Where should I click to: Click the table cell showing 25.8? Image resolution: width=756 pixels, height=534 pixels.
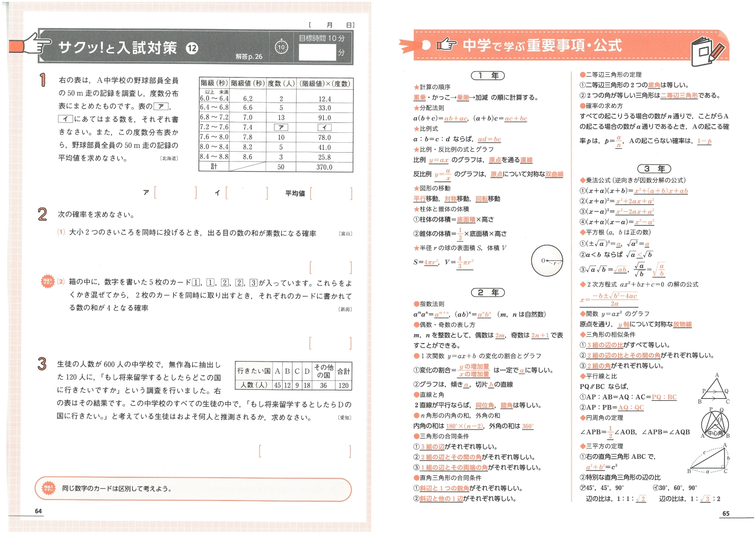[x=325, y=157]
